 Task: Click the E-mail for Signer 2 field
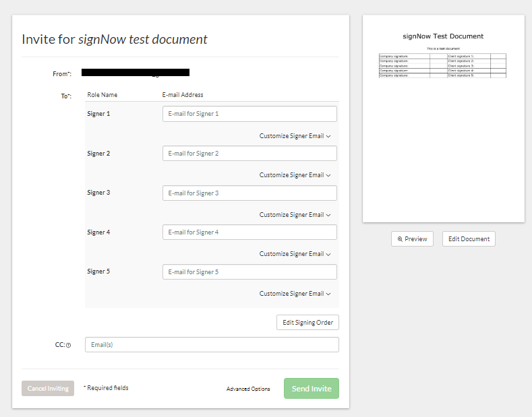click(249, 153)
